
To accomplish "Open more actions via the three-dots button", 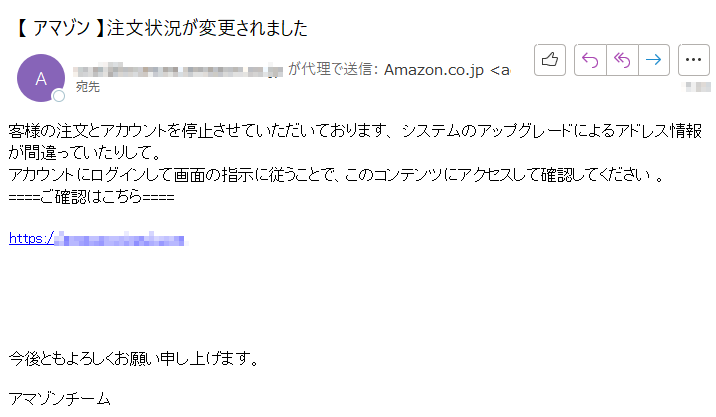I will [694, 60].
